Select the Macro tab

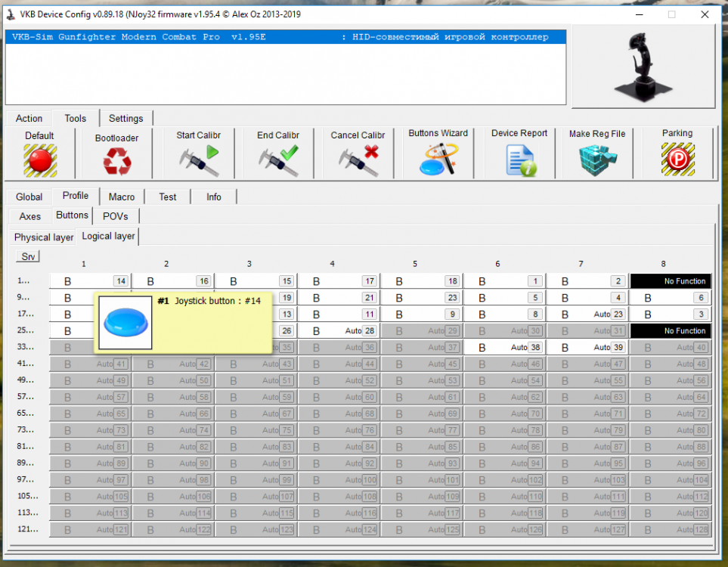point(121,197)
